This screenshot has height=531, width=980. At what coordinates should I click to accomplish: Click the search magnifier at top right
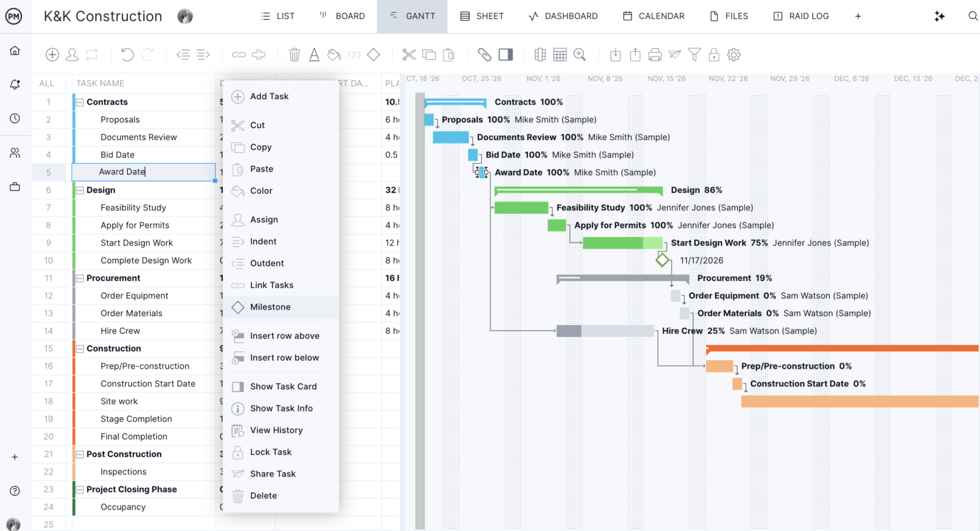973,16
